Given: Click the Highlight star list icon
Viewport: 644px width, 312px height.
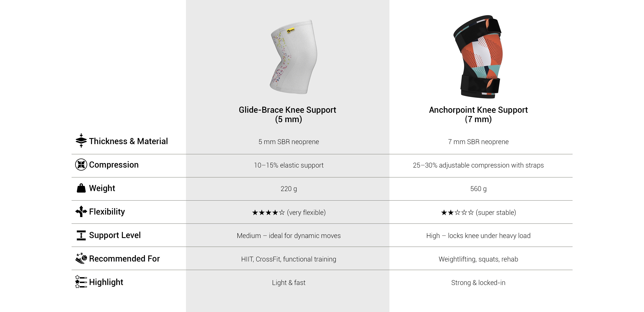Looking at the screenshot, I should (x=81, y=282).
